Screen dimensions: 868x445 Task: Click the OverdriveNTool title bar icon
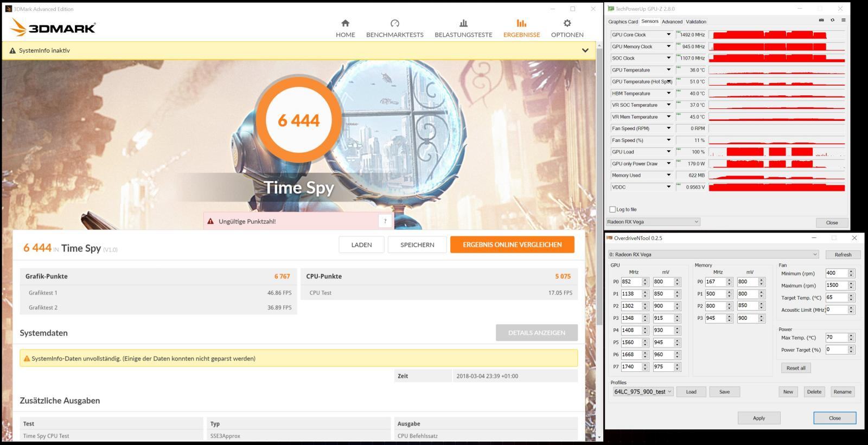click(609, 238)
